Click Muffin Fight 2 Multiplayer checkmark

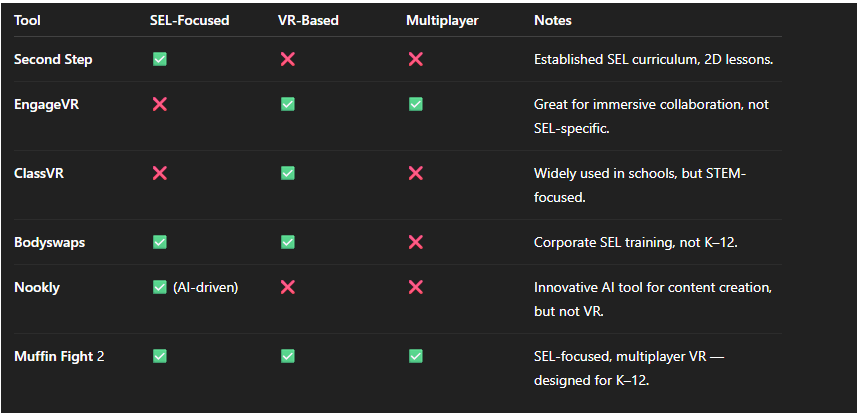click(x=416, y=356)
